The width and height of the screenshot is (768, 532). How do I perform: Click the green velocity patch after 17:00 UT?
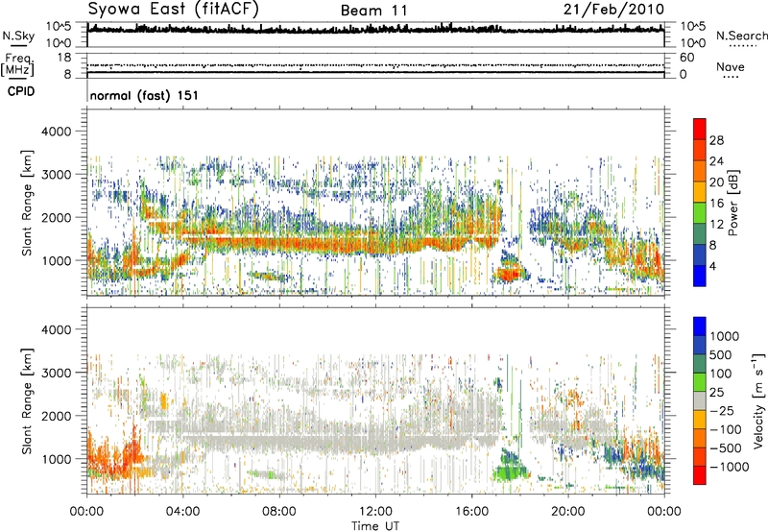[x=511, y=470]
